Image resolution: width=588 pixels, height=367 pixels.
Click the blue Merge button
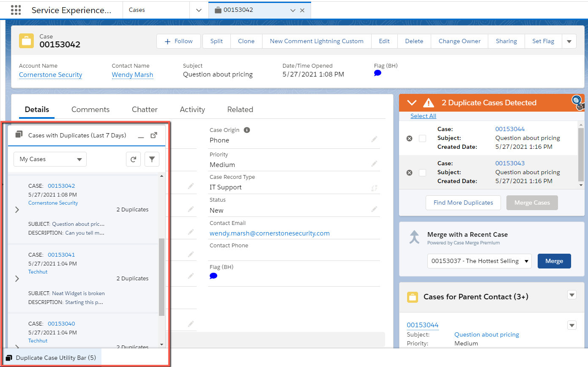tap(554, 261)
